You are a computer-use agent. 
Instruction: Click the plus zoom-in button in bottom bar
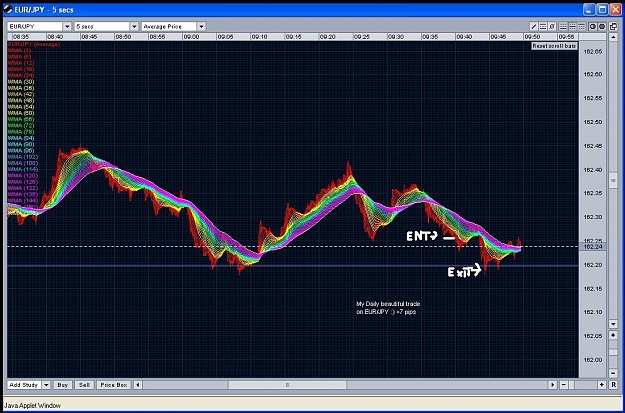coord(602,385)
